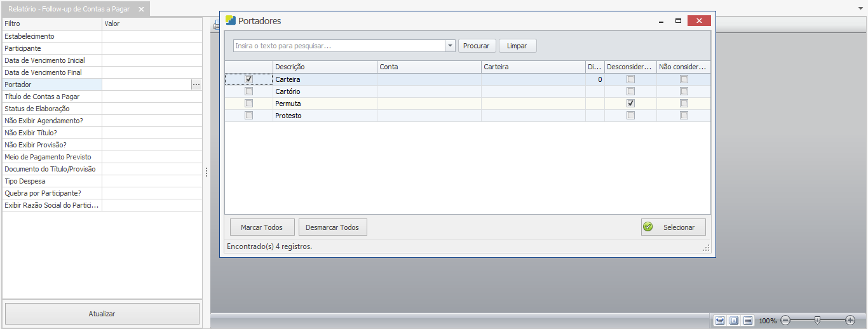Uncheck the Carteira row selection checkbox

tap(248, 79)
